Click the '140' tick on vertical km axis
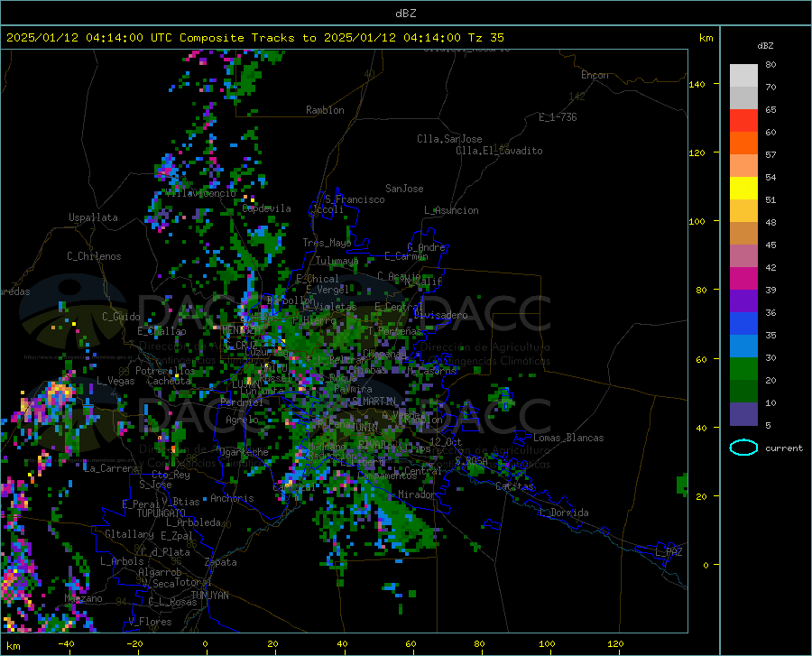812x656 pixels. [697, 85]
